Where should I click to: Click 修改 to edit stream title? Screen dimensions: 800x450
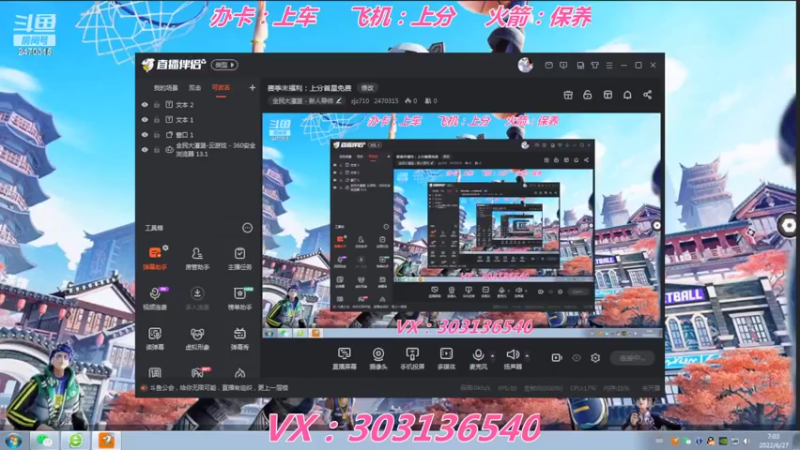click(367, 88)
